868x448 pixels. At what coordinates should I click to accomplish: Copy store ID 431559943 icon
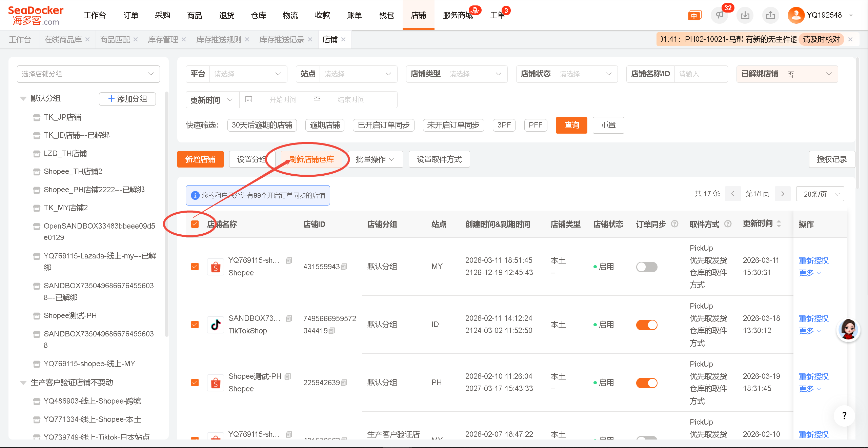[344, 267]
